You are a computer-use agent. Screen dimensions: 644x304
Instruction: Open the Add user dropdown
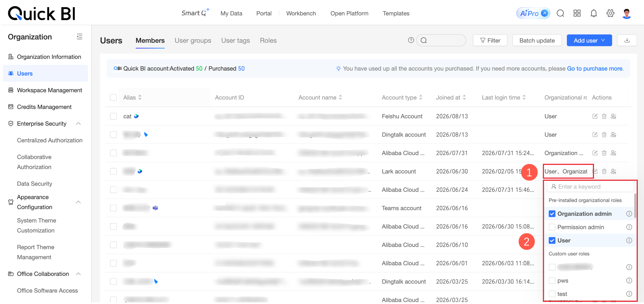[589, 40]
